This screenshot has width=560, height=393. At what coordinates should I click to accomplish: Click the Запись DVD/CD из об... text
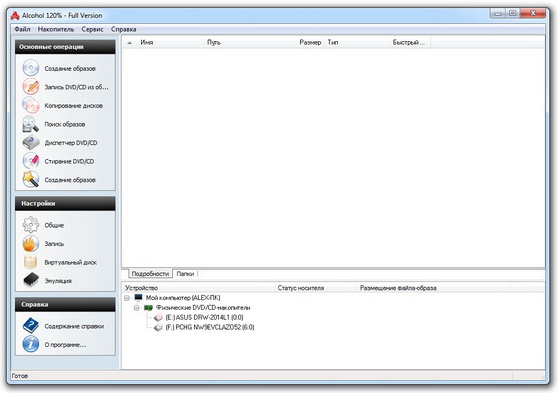[76, 87]
